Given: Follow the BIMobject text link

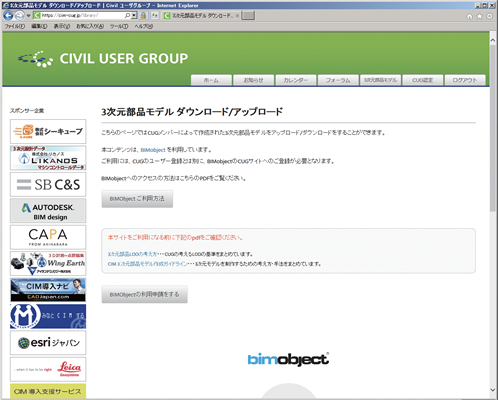Looking at the screenshot, I should (x=153, y=150).
